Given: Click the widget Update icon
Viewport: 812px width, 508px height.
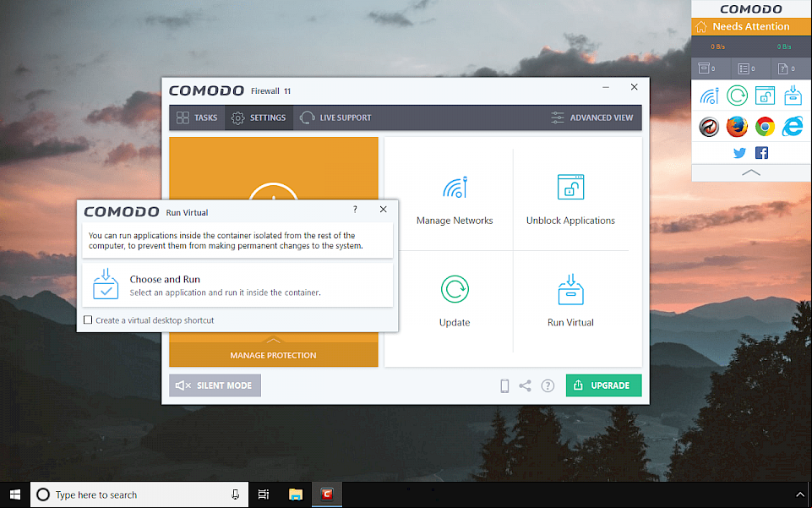Looking at the screenshot, I should click(737, 96).
